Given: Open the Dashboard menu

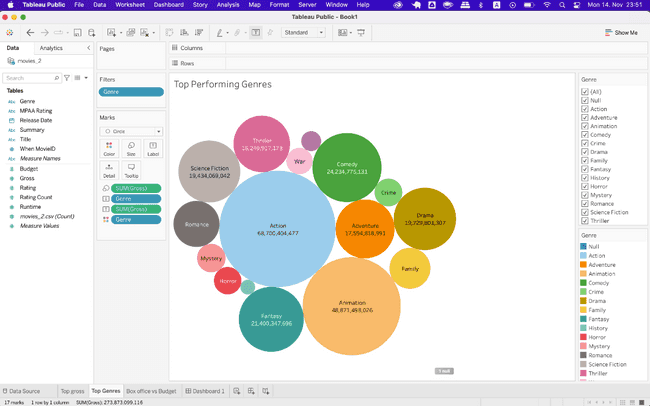Looking at the screenshot, I should pos(168,5).
